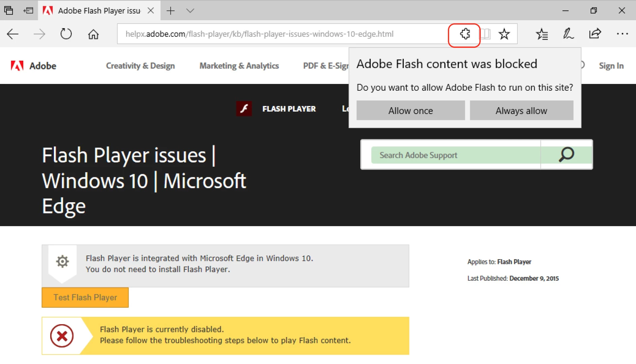
Task: Minimize the Edge browser window
Action: (566, 10)
